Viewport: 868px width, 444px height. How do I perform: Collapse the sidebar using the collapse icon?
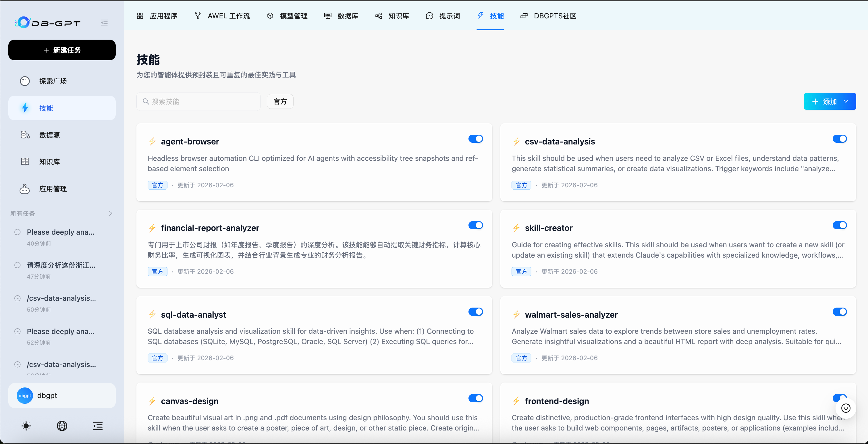pyautogui.click(x=104, y=23)
